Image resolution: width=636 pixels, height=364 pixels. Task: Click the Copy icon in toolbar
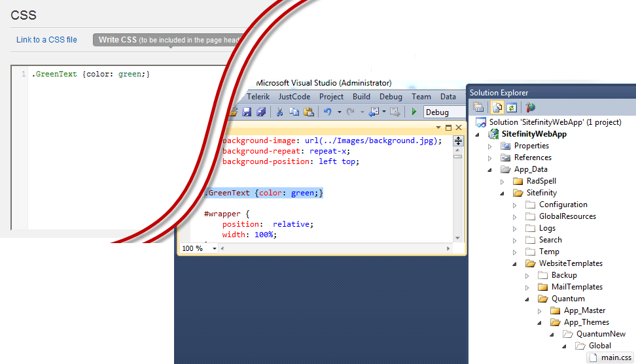click(x=294, y=112)
